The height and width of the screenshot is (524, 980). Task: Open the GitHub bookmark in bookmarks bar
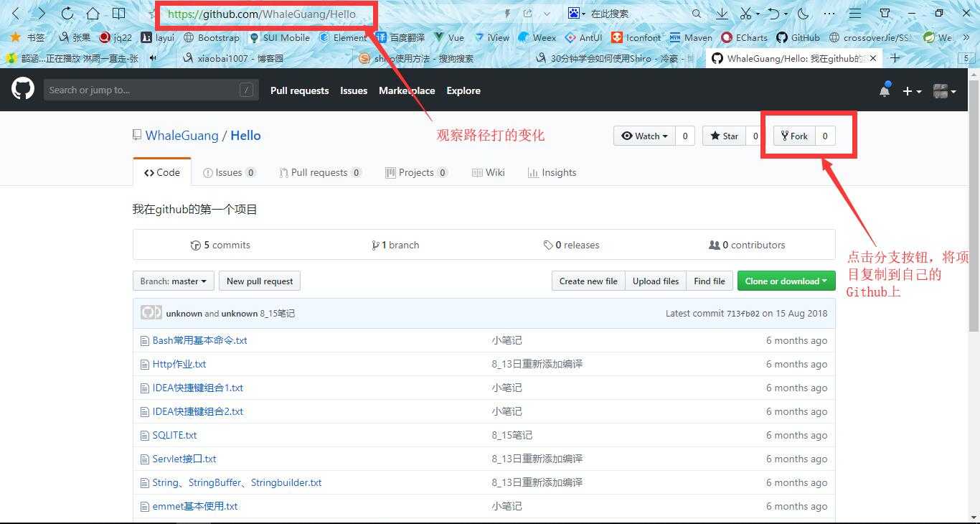798,37
